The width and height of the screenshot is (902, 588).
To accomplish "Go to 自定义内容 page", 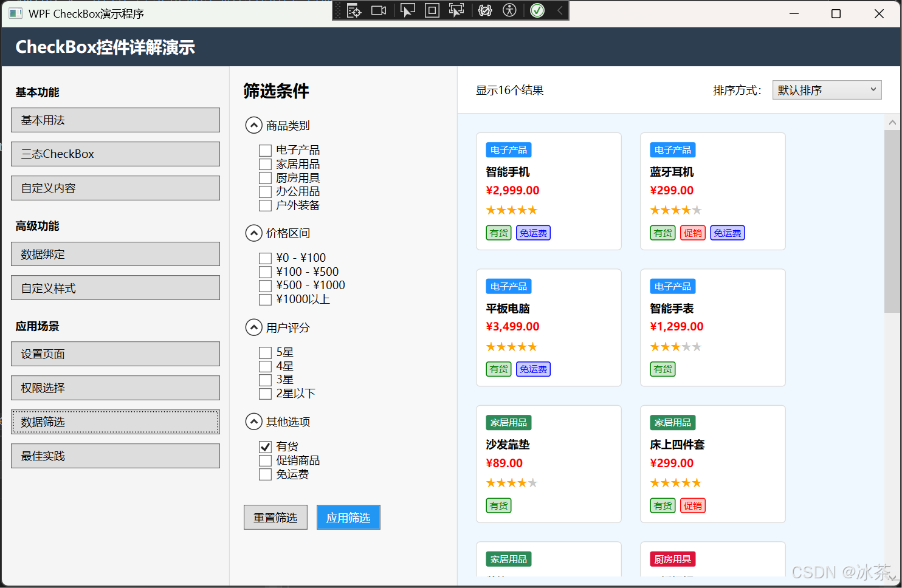I will pyautogui.click(x=115, y=188).
